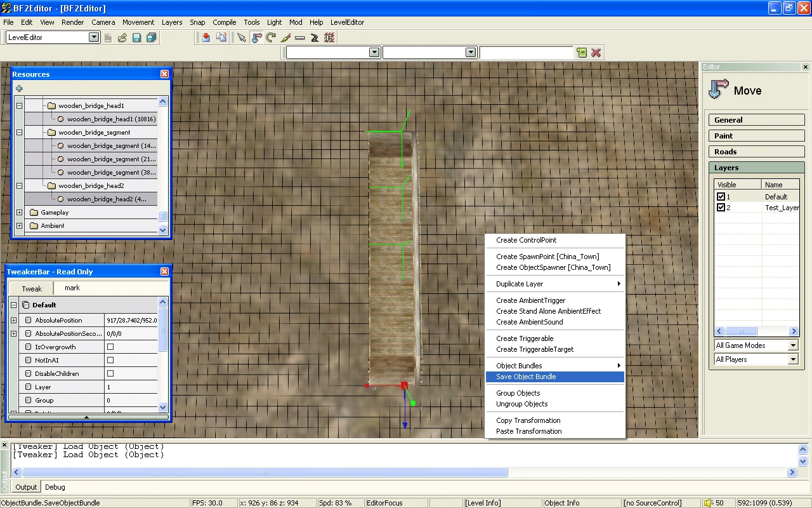Open the LevelEditor mode dropdown
This screenshot has width=812, height=508.
(x=94, y=37)
